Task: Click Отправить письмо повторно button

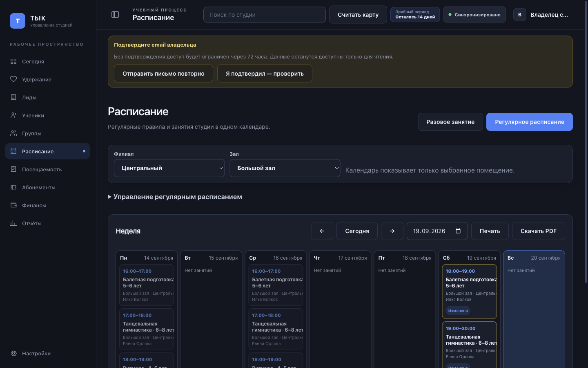Action: 163,74
